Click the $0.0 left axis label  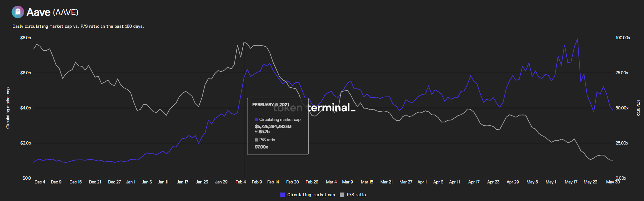[x=27, y=178]
